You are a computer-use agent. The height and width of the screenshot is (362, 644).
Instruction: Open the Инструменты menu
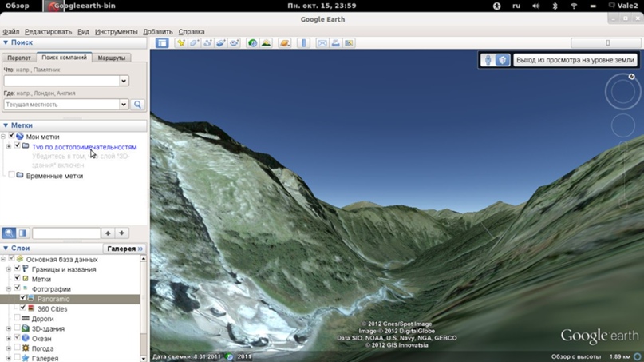[x=116, y=32]
